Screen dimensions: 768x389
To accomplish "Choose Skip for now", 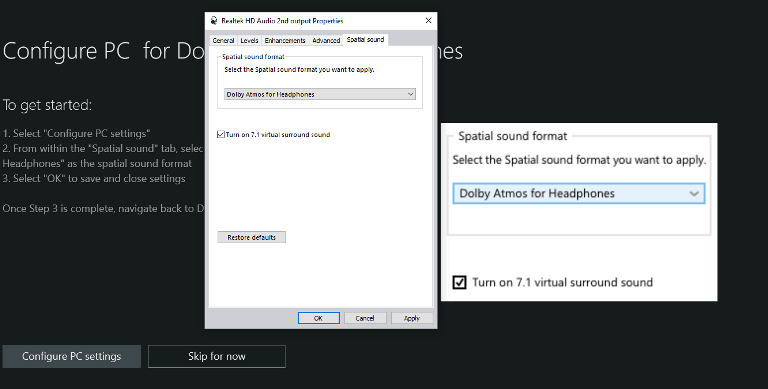I will (216, 356).
